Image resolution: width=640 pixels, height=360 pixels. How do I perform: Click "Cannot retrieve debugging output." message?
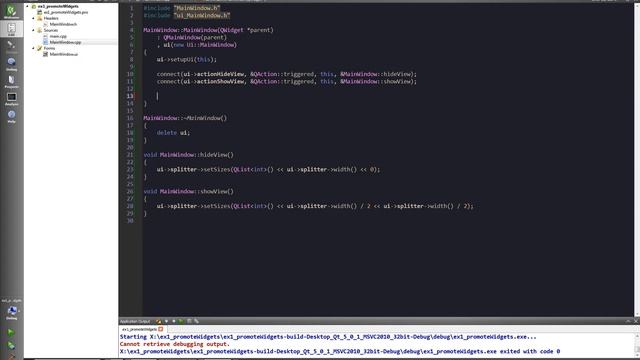tap(175, 344)
